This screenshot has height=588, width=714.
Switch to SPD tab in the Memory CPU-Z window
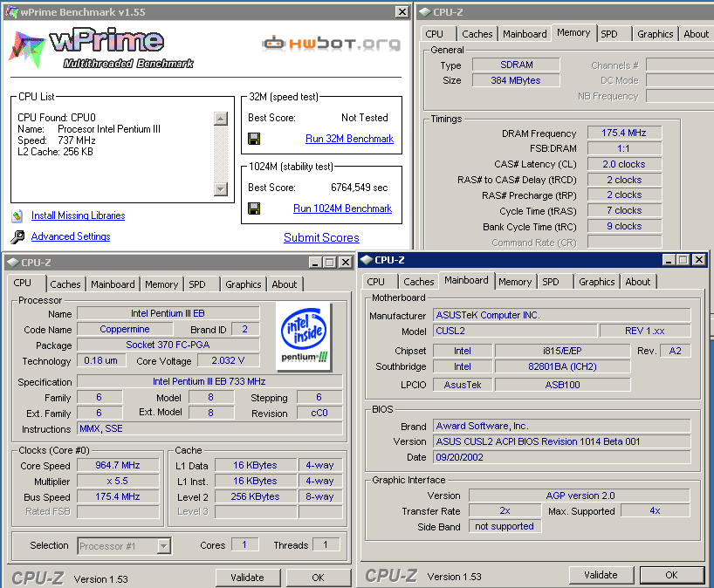(x=609, y=34)
